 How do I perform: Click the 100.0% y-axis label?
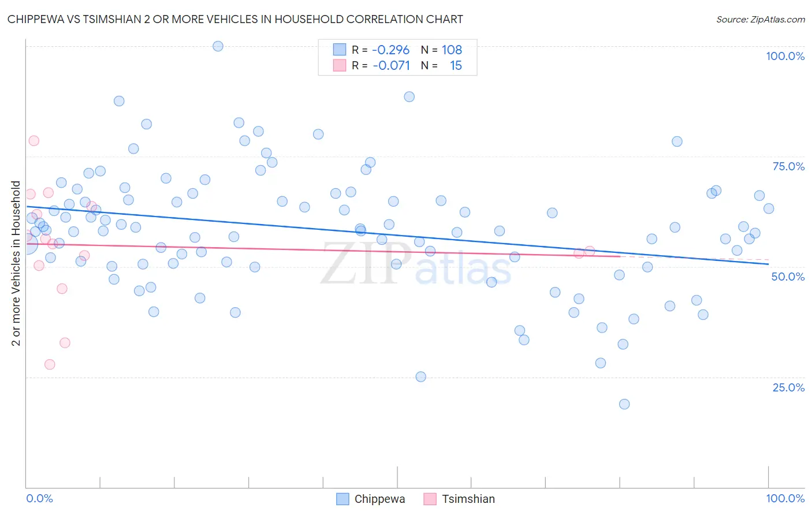(785, 56)
